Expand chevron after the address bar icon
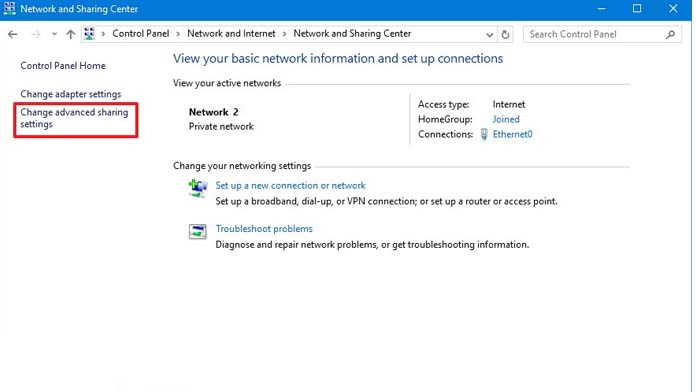This screenshot has height=392, width=696. (103, 34)
